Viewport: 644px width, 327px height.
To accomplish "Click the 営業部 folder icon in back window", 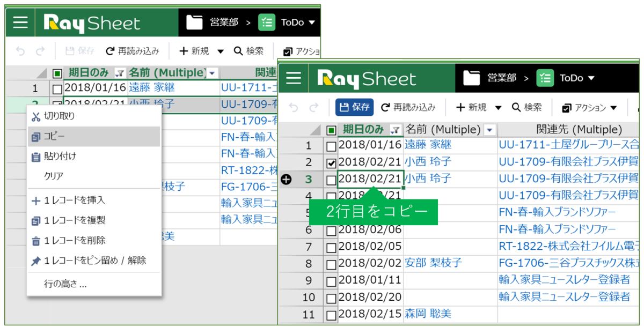I will click(194, 22).
